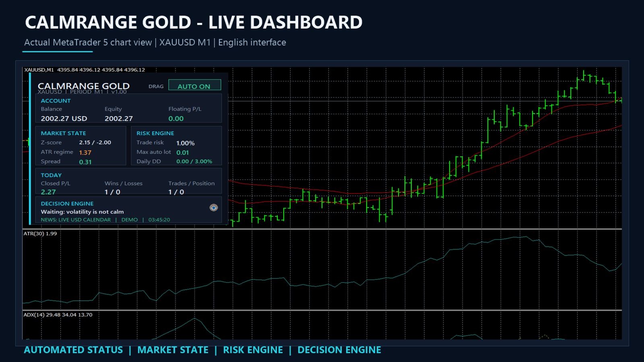Click the DECISION ENGINE footer label
The height and width of the screenshot is (362, 644).
pos(339,350)
